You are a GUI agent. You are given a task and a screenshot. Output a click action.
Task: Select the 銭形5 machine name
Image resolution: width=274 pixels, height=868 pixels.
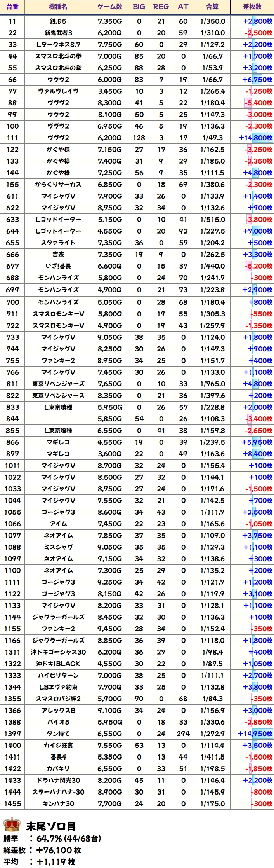(x=58, y=21)
